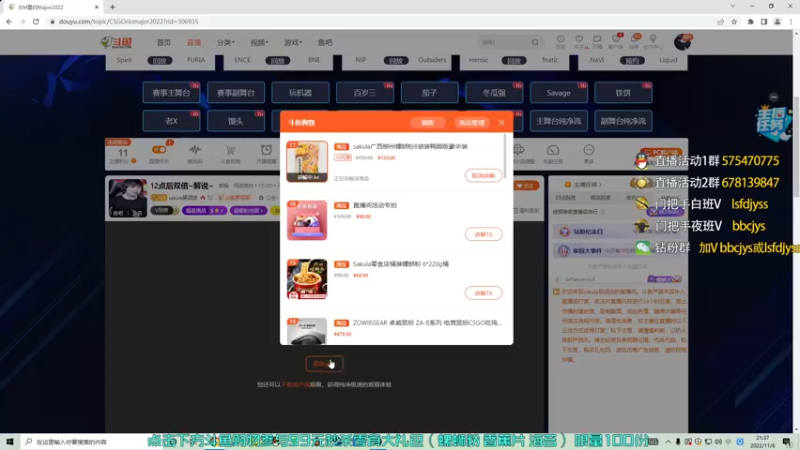Screen dimensions: 800x450
Task: Switch to the 馒头 channel
Action: pos(236,121)
